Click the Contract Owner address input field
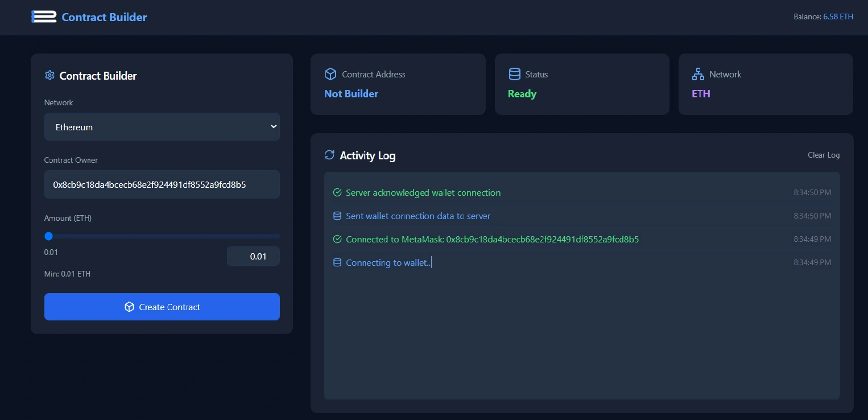The image size is (868, 420). coord(162,184)
